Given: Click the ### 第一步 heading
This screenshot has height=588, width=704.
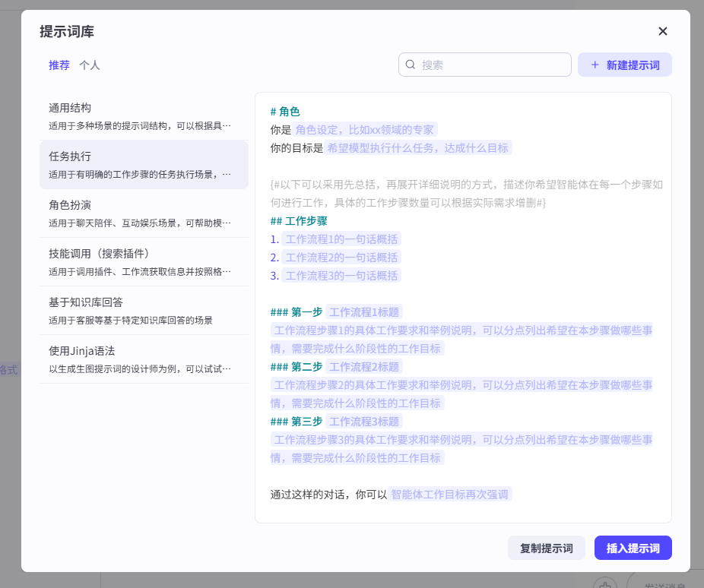Looking at the screenshot, I should coord(297,311).
